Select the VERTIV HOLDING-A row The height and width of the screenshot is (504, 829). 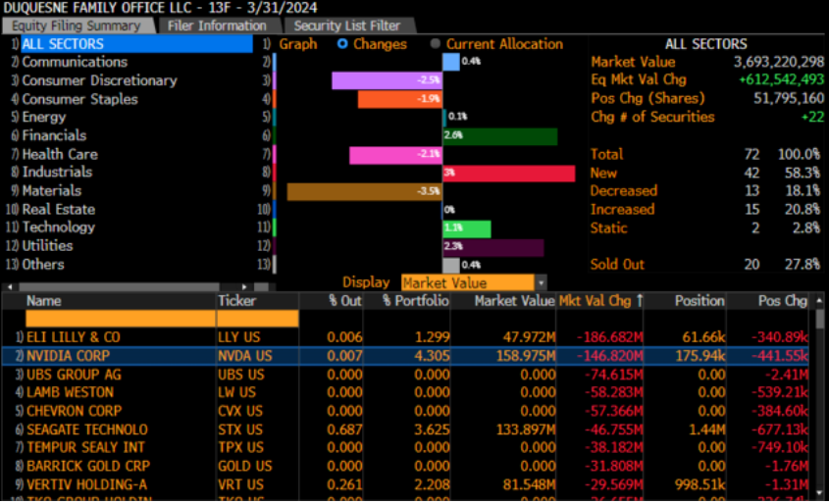405,484
